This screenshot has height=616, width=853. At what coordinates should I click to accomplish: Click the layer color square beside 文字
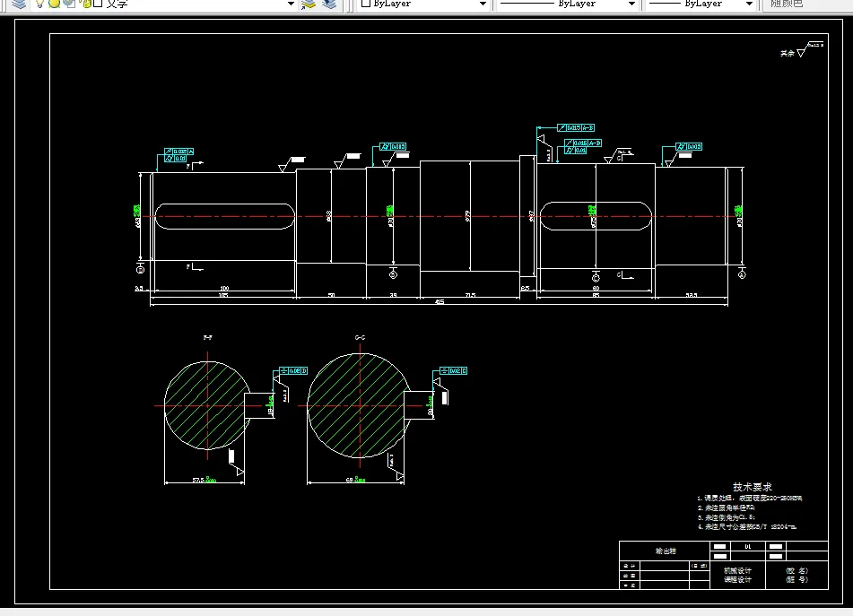[98, 4]
